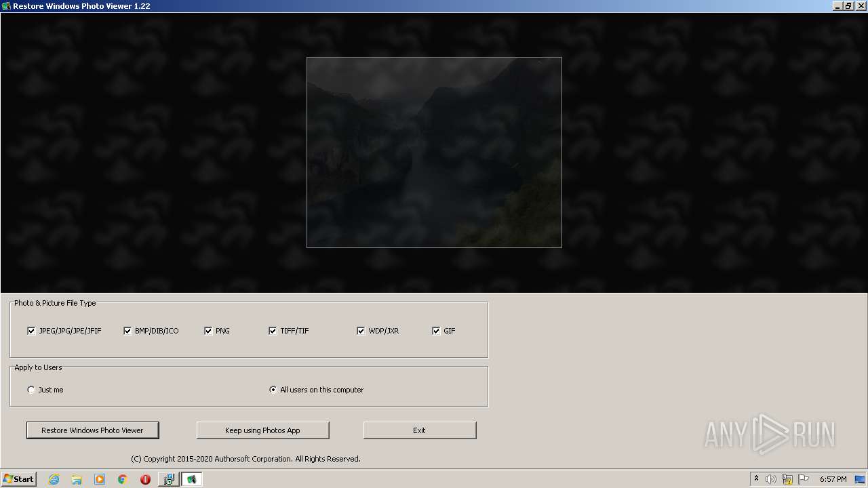Launch Internet Explorer from taskbar
The height and width of the screenshot is (488, 868).
(x=54, y=479)
